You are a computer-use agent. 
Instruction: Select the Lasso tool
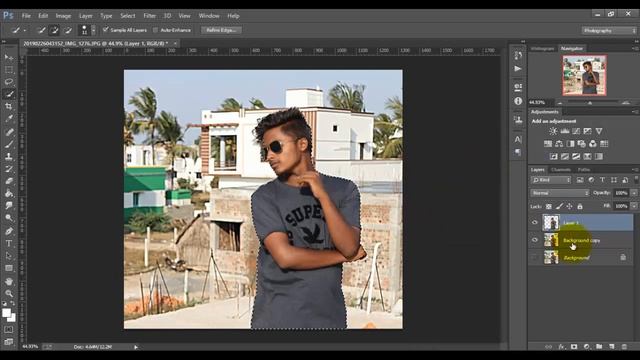[x=9, y=82]
